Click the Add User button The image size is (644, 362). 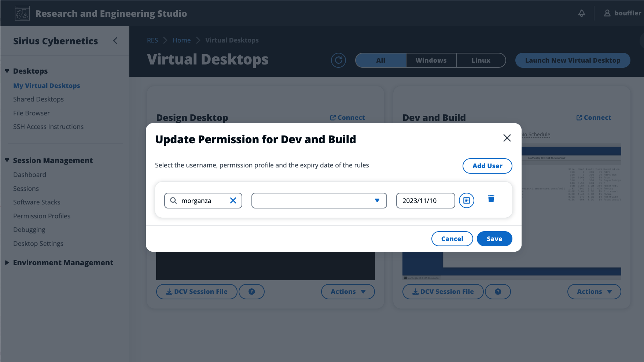coord(487,166)
